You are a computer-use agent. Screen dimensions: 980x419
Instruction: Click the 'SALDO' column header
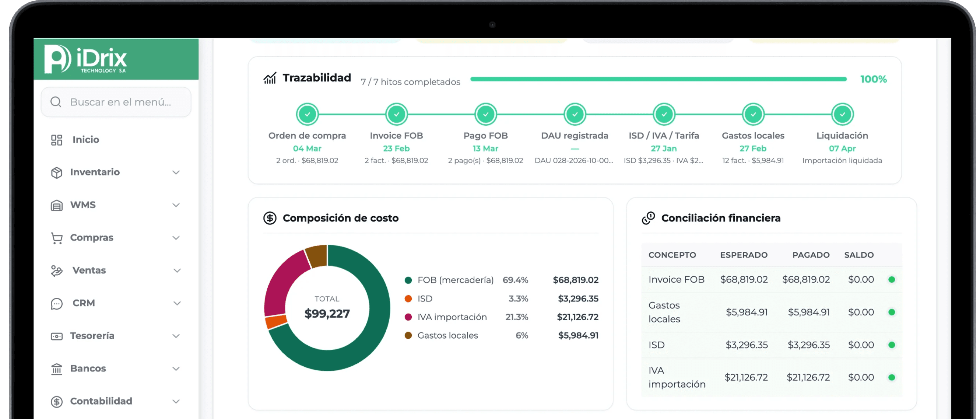click(x=858, y=255)
